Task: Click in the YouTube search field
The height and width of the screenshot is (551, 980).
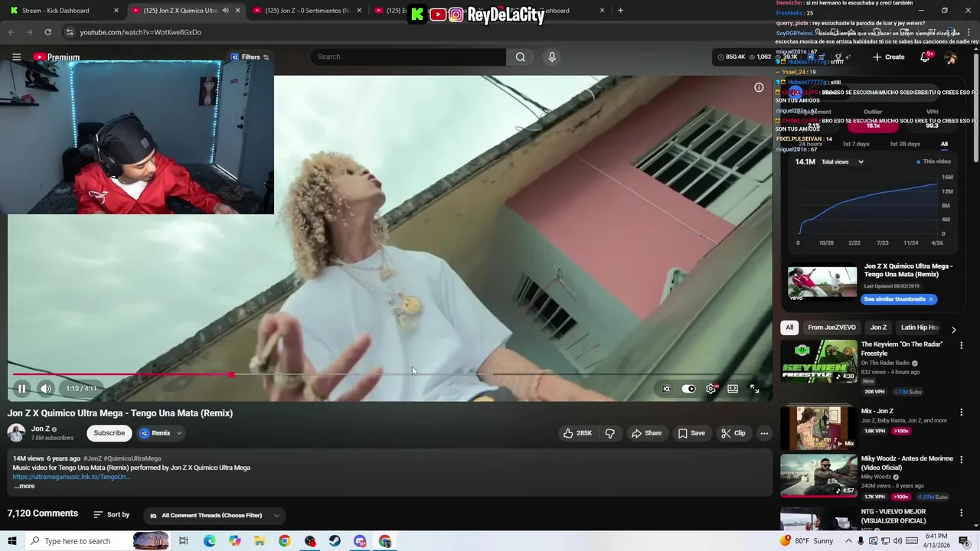Action: click(408, 57)
